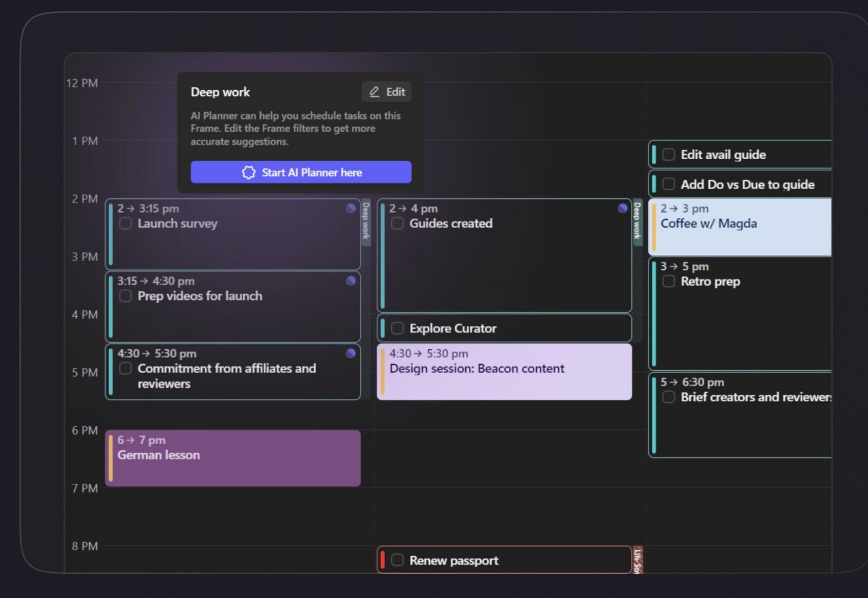Click striped frame icon on Prep videos
The width and height of the screenshot is (868, 598).
[351, 281]
